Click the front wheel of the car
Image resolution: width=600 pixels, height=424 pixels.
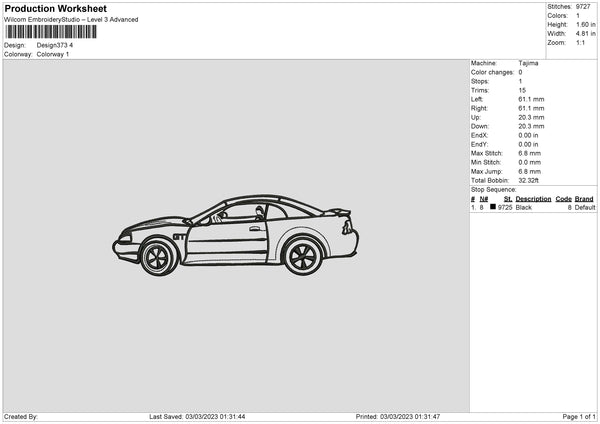pyautogui.click(x=157, y=257)
